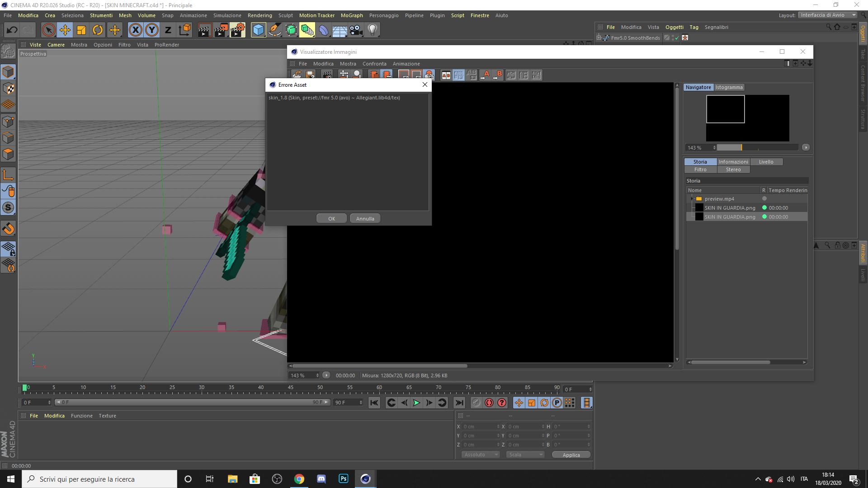Toggle Y axis lock
868x488 pixels.
(x=152, y=30)
